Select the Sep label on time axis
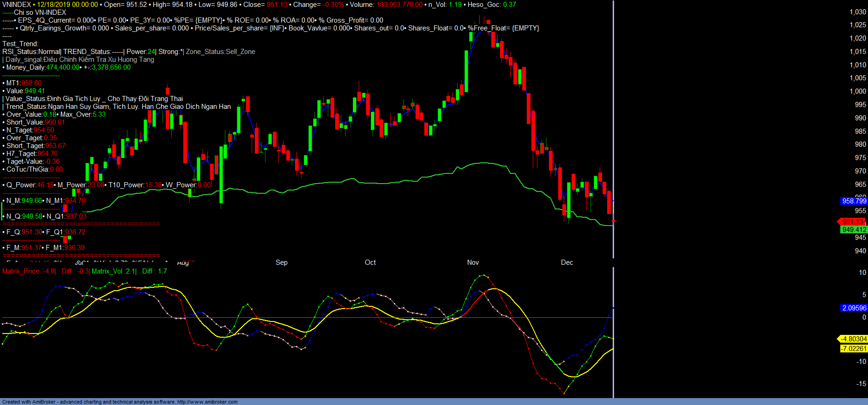Screen dimensions: 868x405 (281, 262)
